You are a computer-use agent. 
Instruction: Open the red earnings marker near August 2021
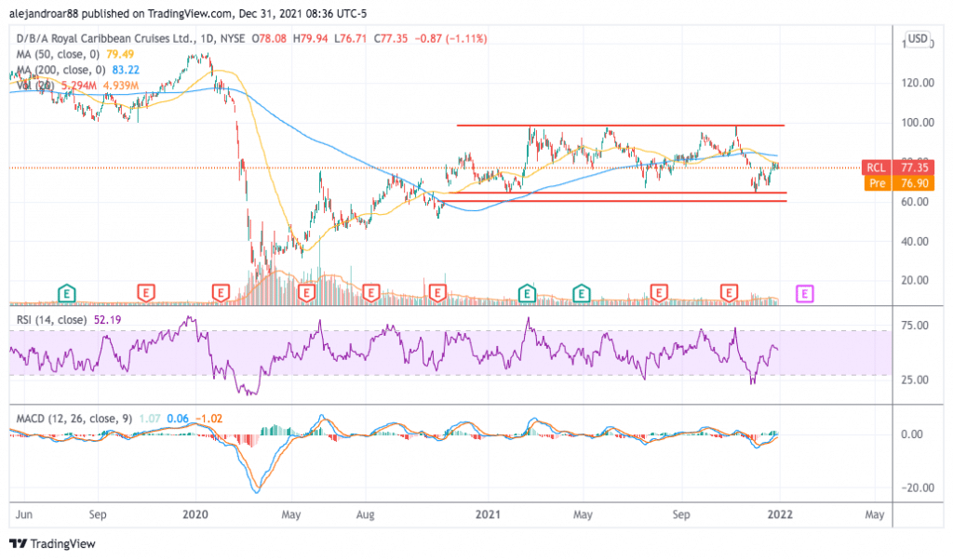coord(659,294)
